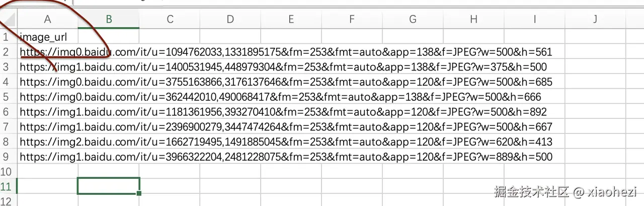This screenshot has width=644, height=206.
Task: Click URL ending with w=500&h=667
Action: (x=286, y=127)
